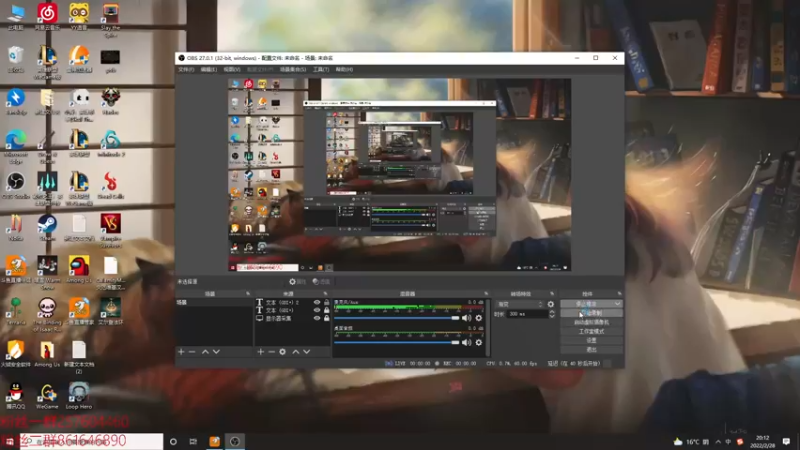Image resolution: width=800 pixels, height=450 pixels.
Task: Open dropdown arrow on stop streaming button
Action: point(617,304)
